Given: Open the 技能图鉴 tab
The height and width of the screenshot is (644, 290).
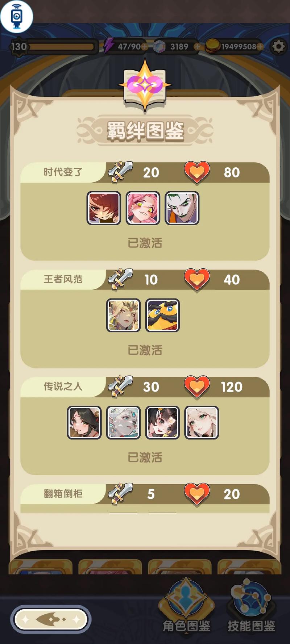Looking at the screenshot, I should [x=251, y=604].
